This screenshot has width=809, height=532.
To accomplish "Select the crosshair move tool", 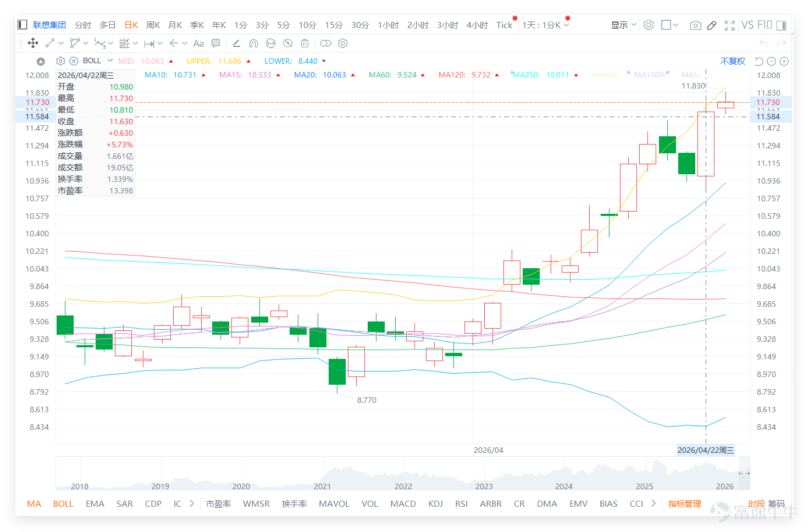I will coord(33,43).
